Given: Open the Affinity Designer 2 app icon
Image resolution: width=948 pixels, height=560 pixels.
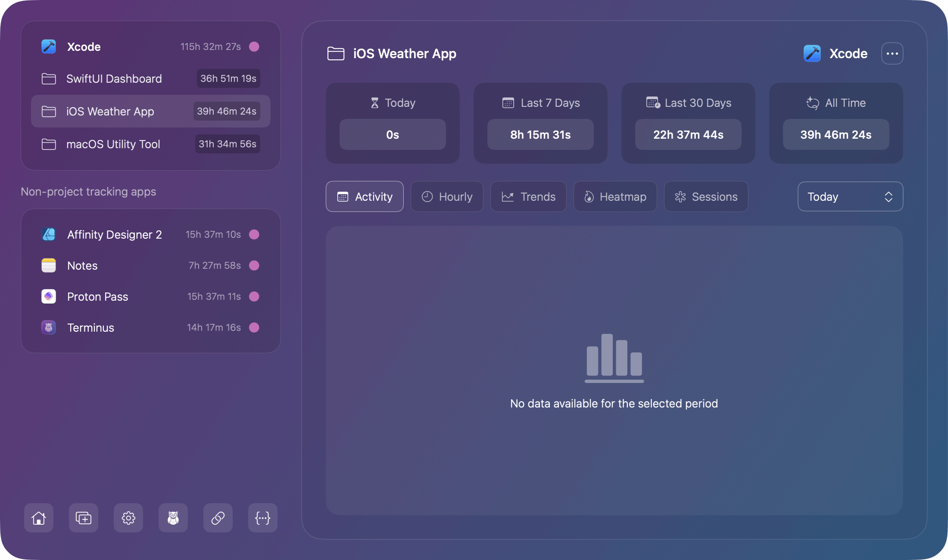Looking at the screenshot, I should tap(48, 234).
